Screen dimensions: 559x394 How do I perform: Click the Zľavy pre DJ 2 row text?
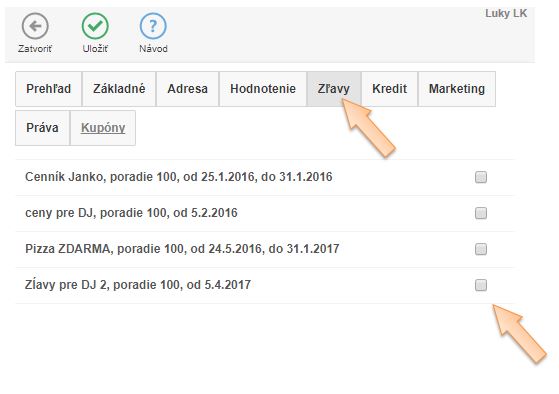pos(138,285)
